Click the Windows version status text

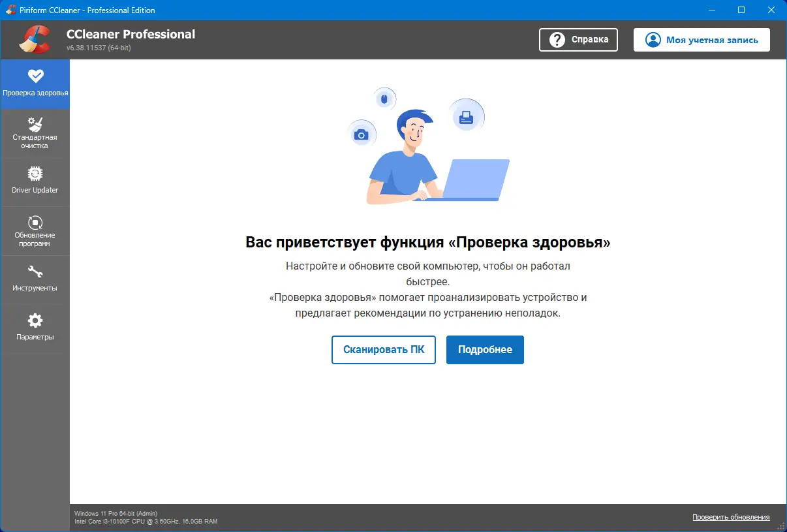coord(116,513)
